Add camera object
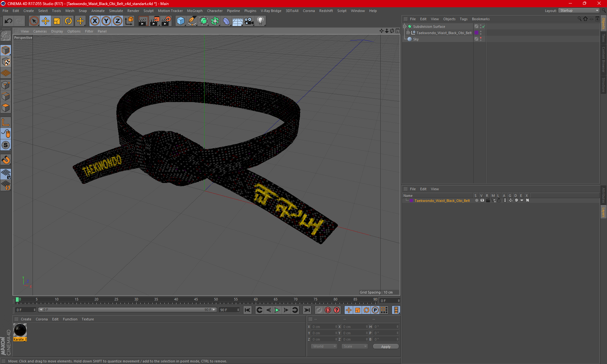 (x=249, y=21)
